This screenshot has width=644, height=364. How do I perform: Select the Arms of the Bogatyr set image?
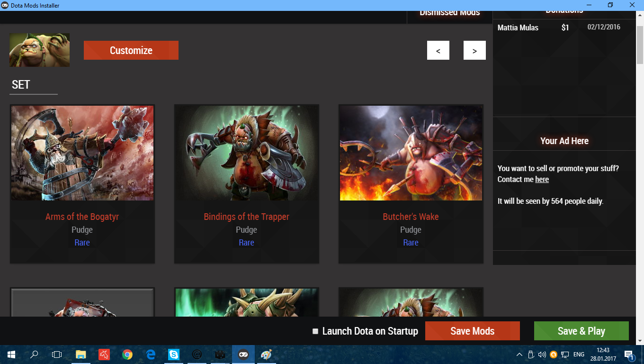(x=82, y=153)
